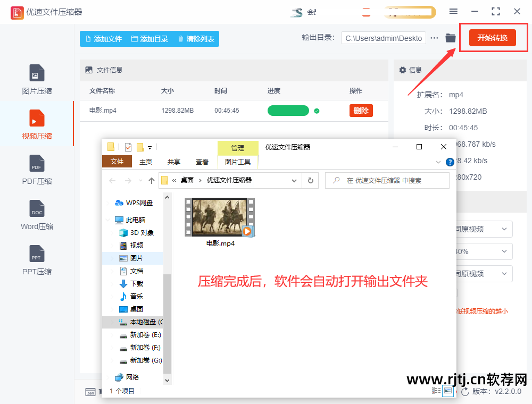
Task: Expand the ribbon with chevron arrow
Action: pyautogui.click(x=438, y=162)
